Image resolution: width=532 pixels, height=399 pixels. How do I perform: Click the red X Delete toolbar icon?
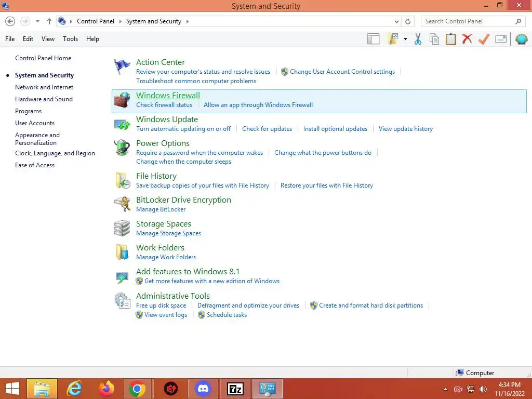pos(467,38)
